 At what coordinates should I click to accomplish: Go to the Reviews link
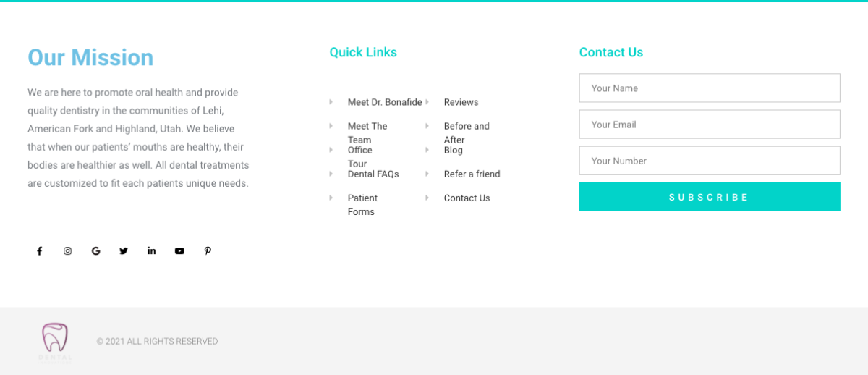point(461,102)
